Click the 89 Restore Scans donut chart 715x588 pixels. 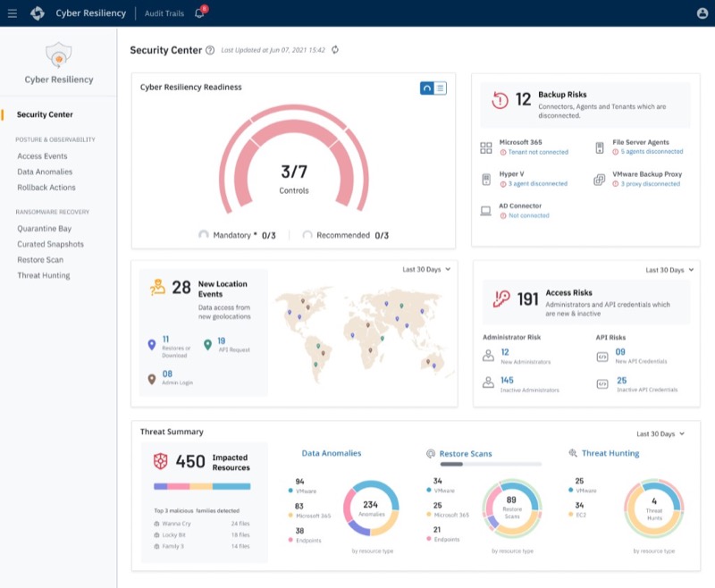click(x=512, y=508)
